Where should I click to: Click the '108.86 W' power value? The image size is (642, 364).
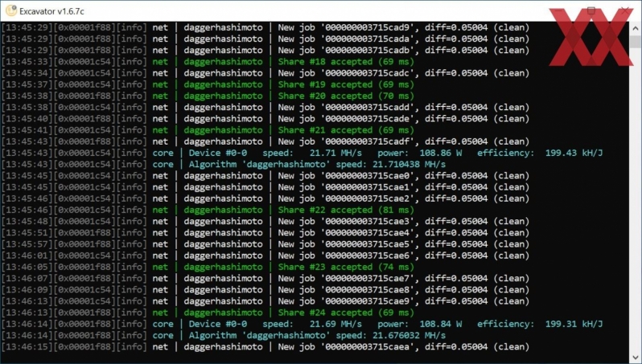441,153
